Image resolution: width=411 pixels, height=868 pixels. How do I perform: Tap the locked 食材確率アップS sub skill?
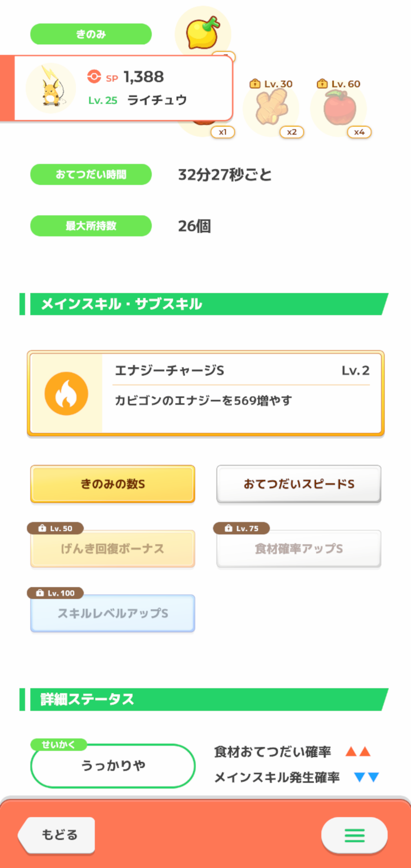pyautogui.click(x=299, y=549)
